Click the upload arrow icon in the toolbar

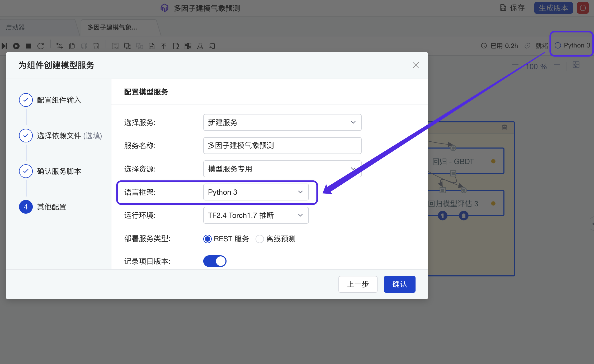tap(164, 46)
